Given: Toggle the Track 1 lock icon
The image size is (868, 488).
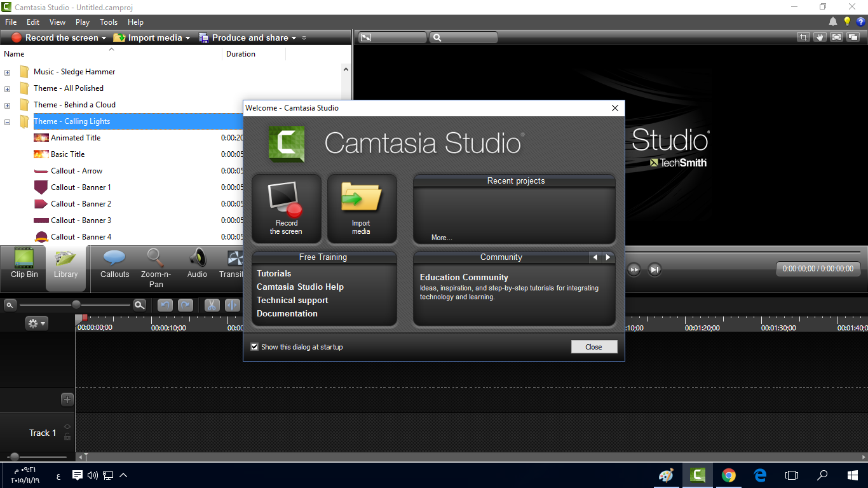Looking at the screenshot, I should pyautogui.click(x=67, y=437).
